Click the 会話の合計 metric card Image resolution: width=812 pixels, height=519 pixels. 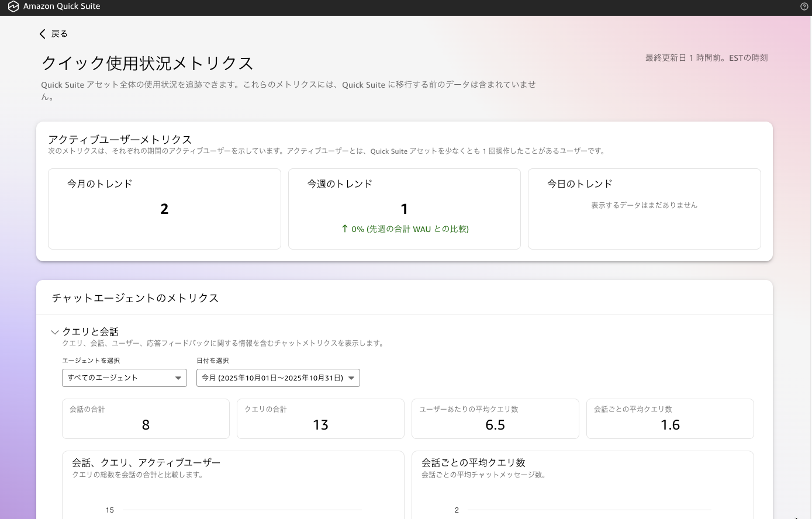pyautogui.click(x=146, y=418)
